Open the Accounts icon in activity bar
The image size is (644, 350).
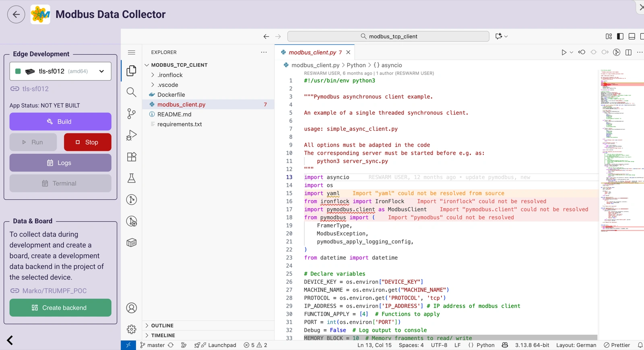click(x=131, y=308)
